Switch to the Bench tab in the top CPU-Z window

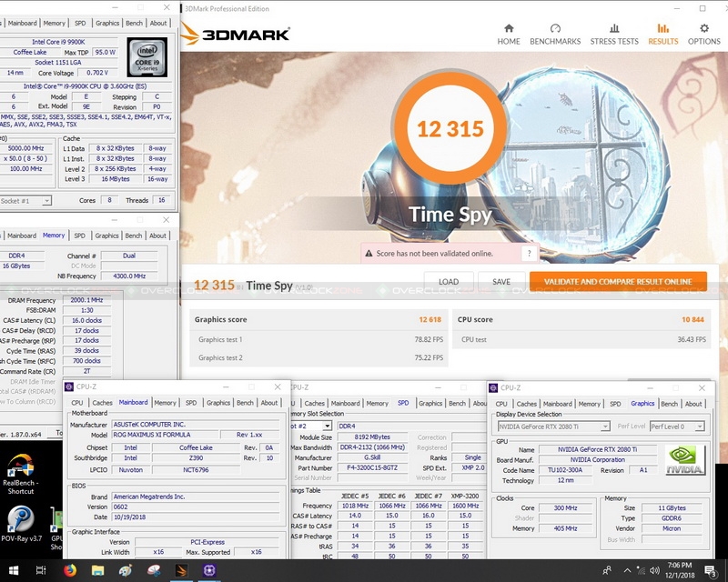point(134,23)
